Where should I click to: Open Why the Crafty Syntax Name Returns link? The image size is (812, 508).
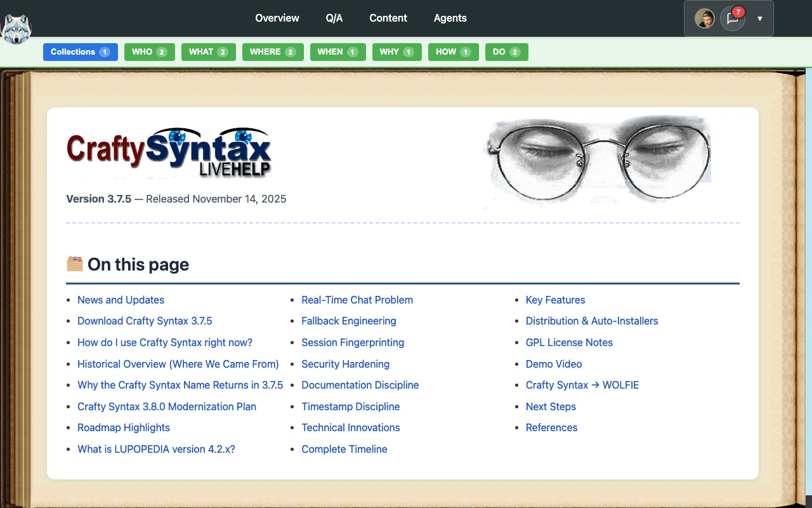click(180, 385)
